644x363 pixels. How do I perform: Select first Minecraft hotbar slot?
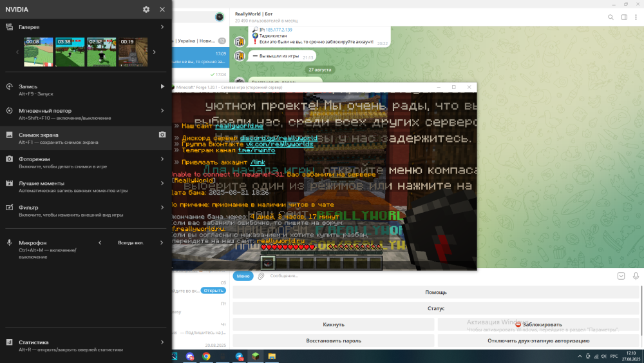click(267, 263)
